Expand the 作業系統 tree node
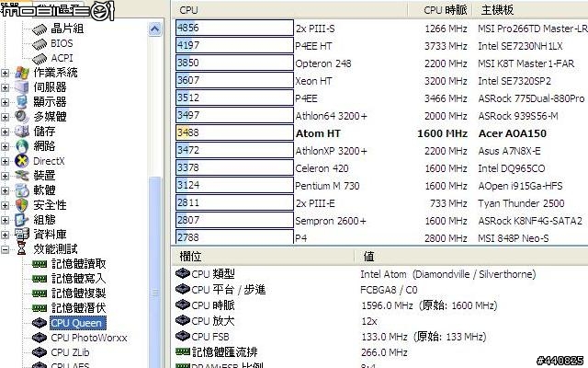Image resolution: width=588 pixels, height=368 pixels. 5,73
